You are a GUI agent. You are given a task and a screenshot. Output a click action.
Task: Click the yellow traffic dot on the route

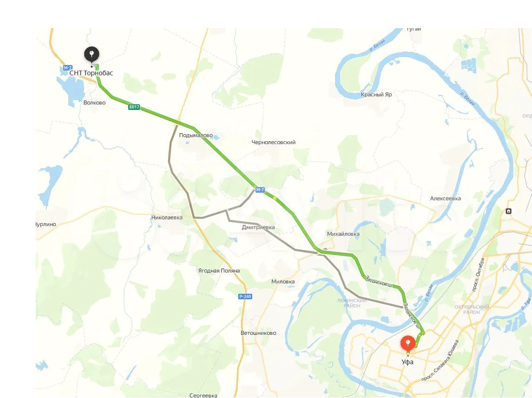tap(275, 198)
